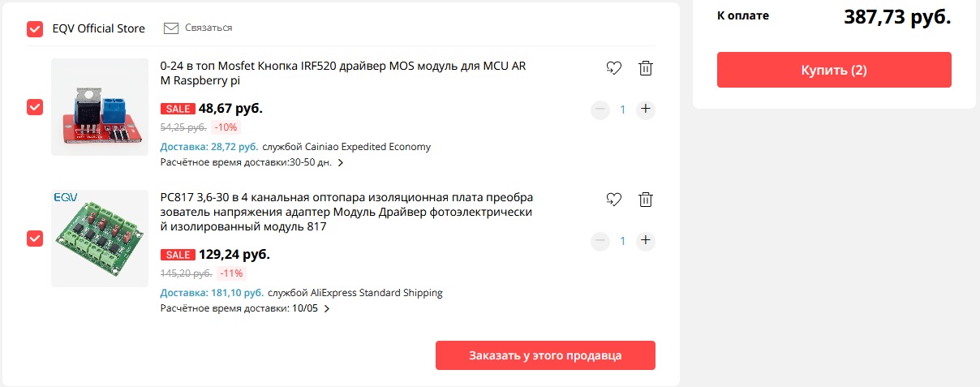This screenshot has width=980, height=387.
Task: Decrease quantity of the PC817 optocoupler board
Action: 600,240
